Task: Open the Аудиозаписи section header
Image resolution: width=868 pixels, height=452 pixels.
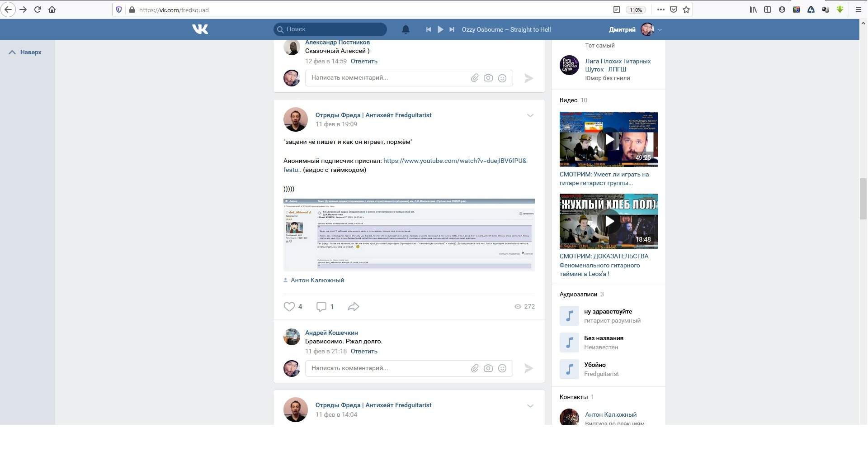Action: click(578, 294)
